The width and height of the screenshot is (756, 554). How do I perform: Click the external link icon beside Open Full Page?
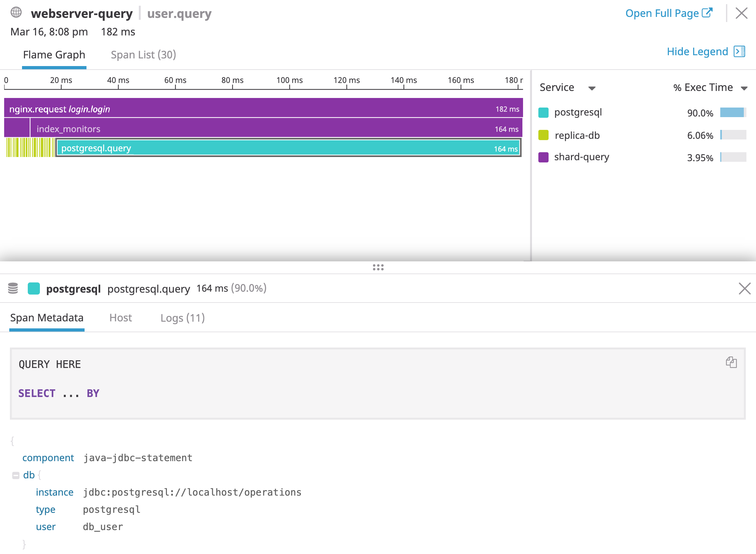(708, 12)
